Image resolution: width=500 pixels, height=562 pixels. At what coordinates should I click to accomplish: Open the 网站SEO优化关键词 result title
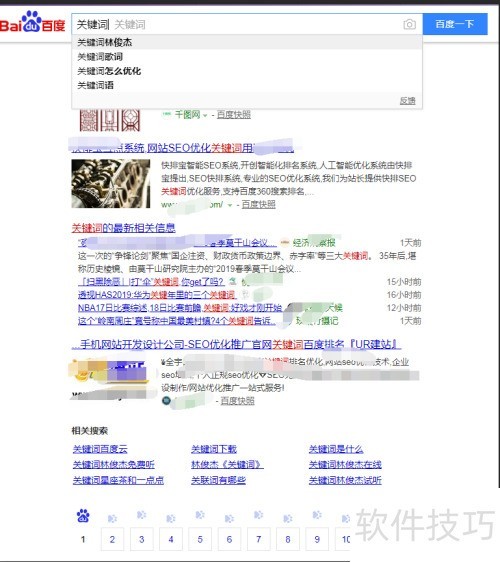coord(183,148)
